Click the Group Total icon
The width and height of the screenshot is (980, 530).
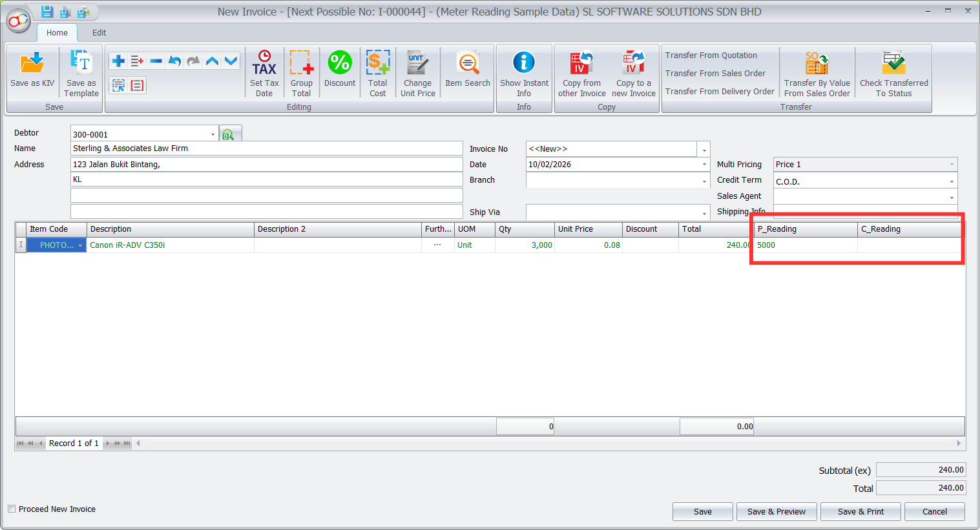301,64
